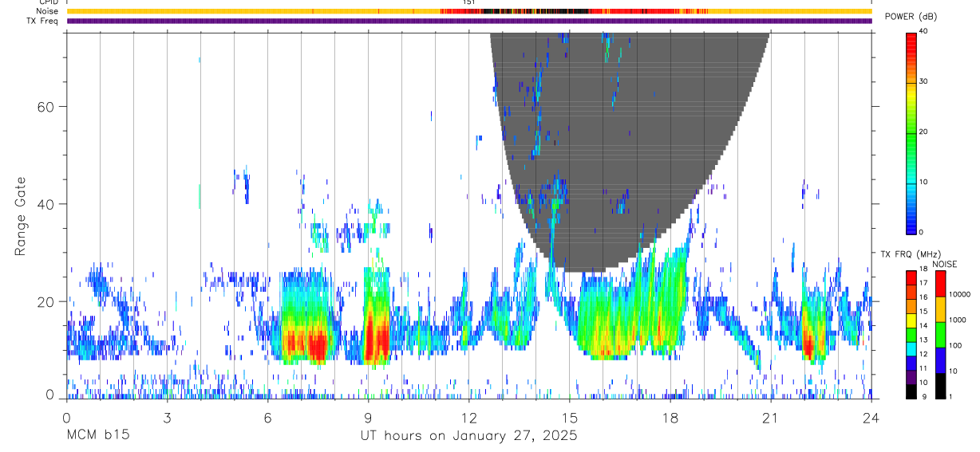This screenshot has width=980, height=452.
Task: Click the 21 hour tick on UT axis
Action: tap(771, 416)
